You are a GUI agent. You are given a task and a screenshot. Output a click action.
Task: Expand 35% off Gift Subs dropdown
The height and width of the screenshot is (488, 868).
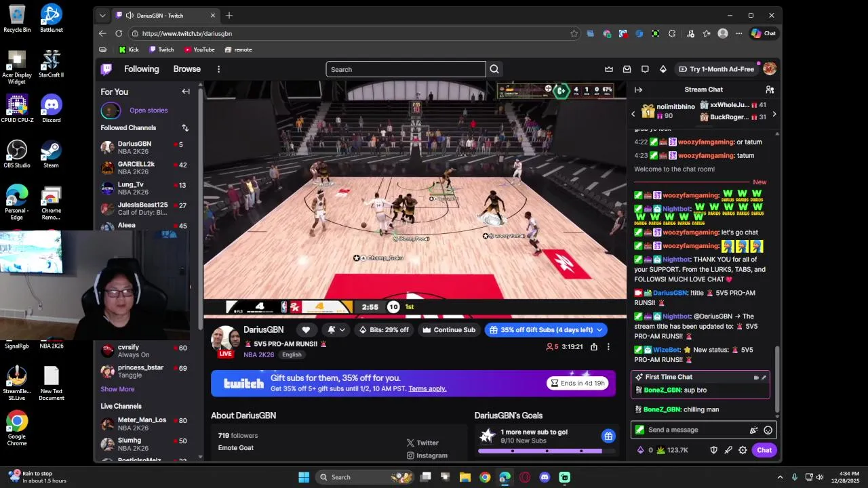point(599,330)
